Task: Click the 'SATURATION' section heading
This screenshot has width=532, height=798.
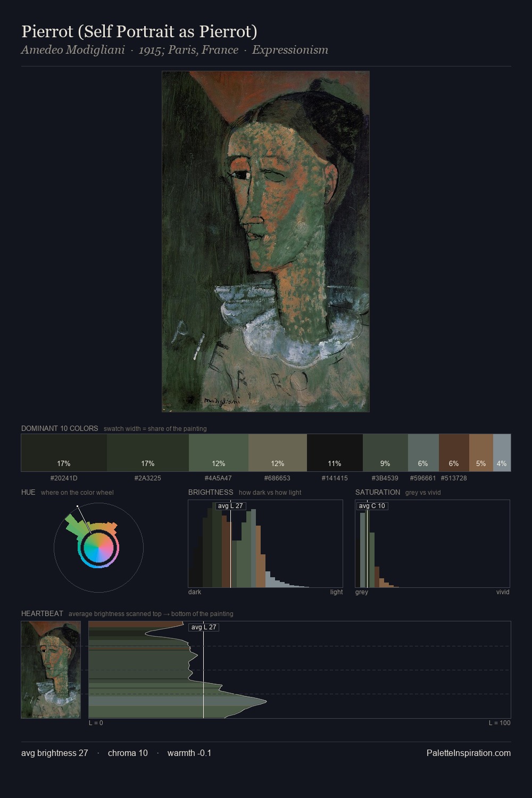Action: (378, 492)
